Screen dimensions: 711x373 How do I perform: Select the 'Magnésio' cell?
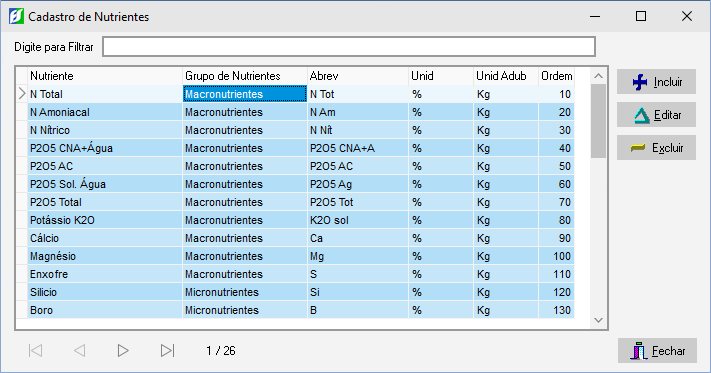point(105,256)
